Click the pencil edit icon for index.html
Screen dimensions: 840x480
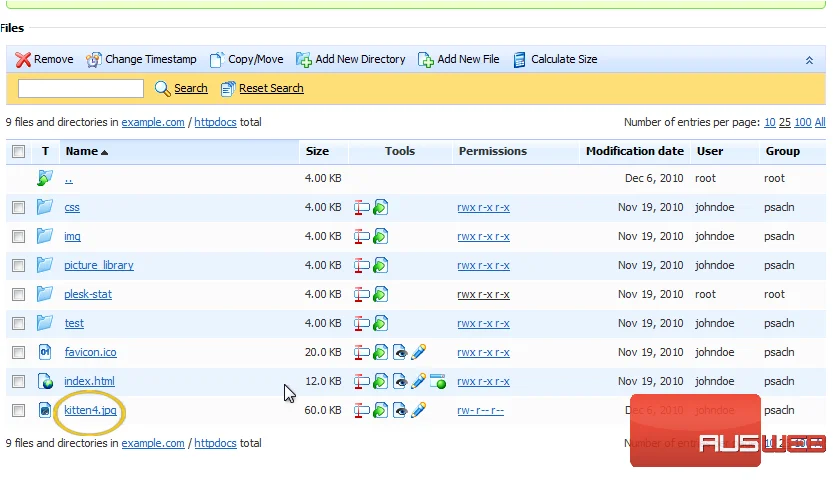[418, 381]
